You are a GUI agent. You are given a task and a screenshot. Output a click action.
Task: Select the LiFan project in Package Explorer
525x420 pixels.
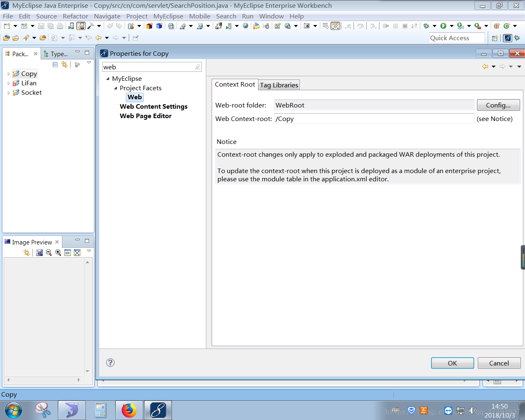tap(25, 83)
